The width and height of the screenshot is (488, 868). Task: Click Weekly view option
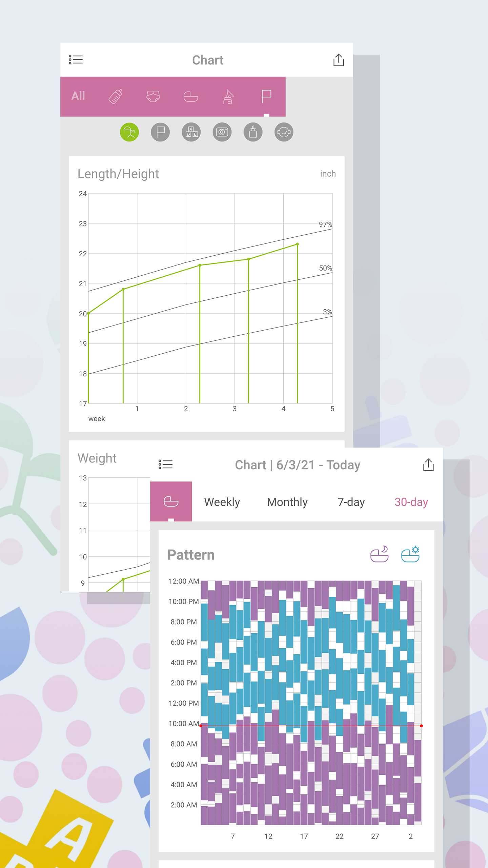(222, 502)
